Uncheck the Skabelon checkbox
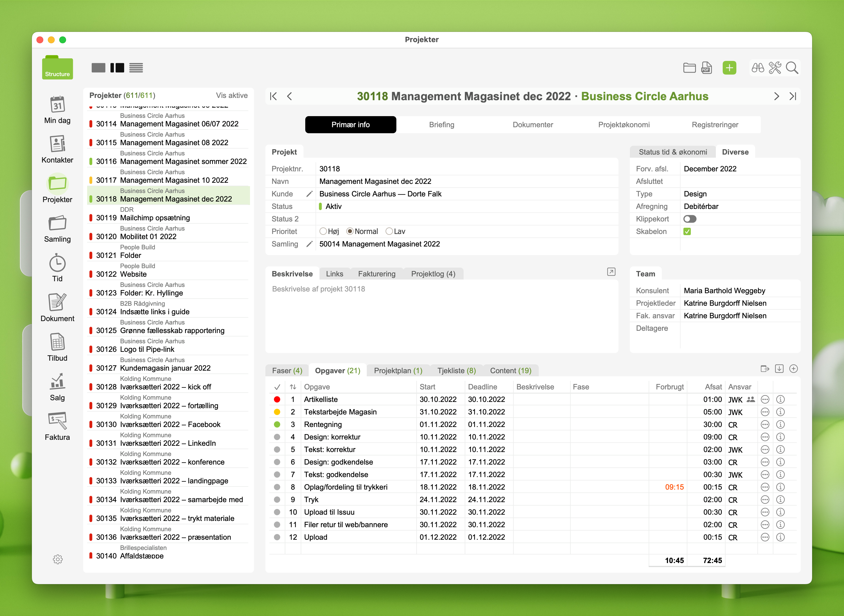 pos(687,231)
